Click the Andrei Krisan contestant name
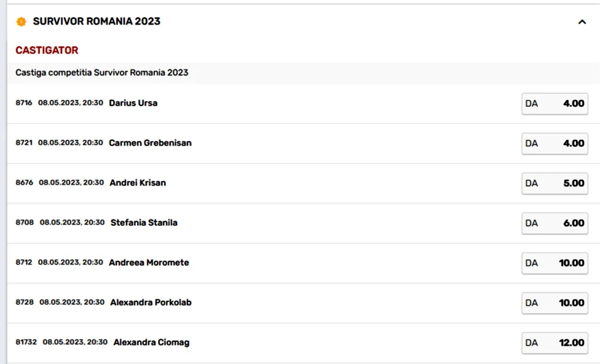Image resolution: width=600 pixels, height=364 pixels. click(x=138, y=183)
